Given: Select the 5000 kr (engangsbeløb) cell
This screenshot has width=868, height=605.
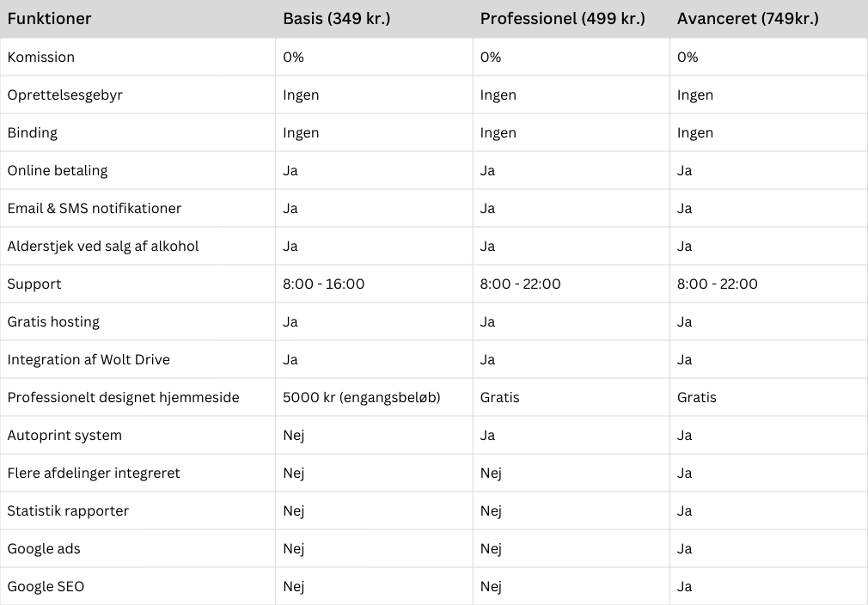Looking at the screenshot, I should tap(361, 397).
